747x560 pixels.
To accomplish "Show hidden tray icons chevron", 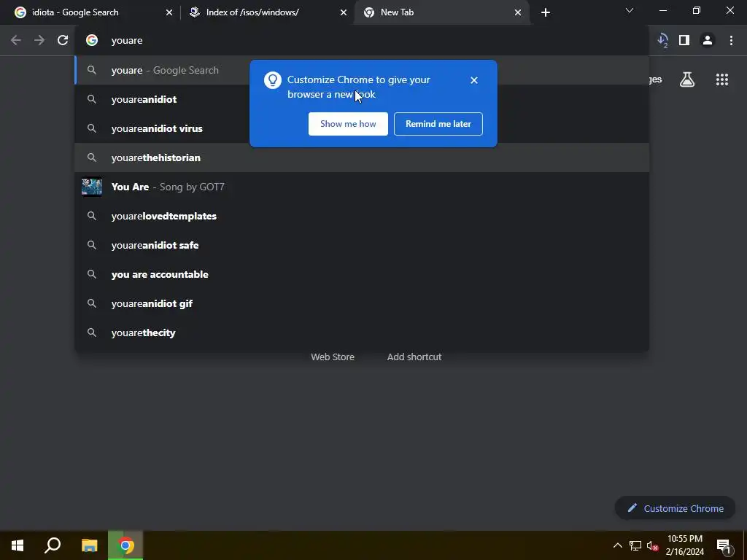I will [x=617, y=545].
